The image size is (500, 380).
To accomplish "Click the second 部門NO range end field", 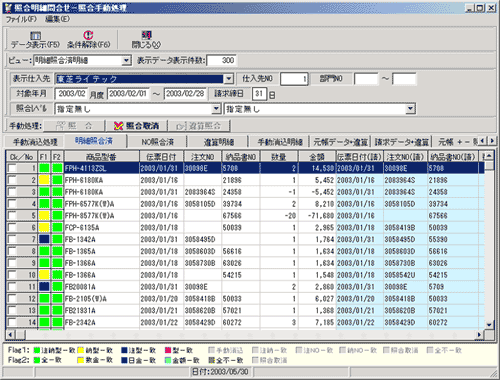I will (x=404, y=79).
